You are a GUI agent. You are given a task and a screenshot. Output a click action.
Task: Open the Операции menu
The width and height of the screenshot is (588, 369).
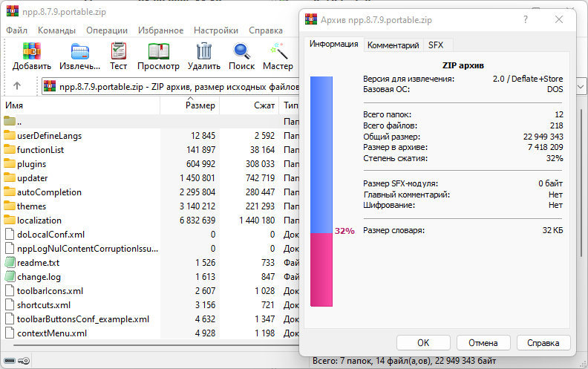point(107,30)
